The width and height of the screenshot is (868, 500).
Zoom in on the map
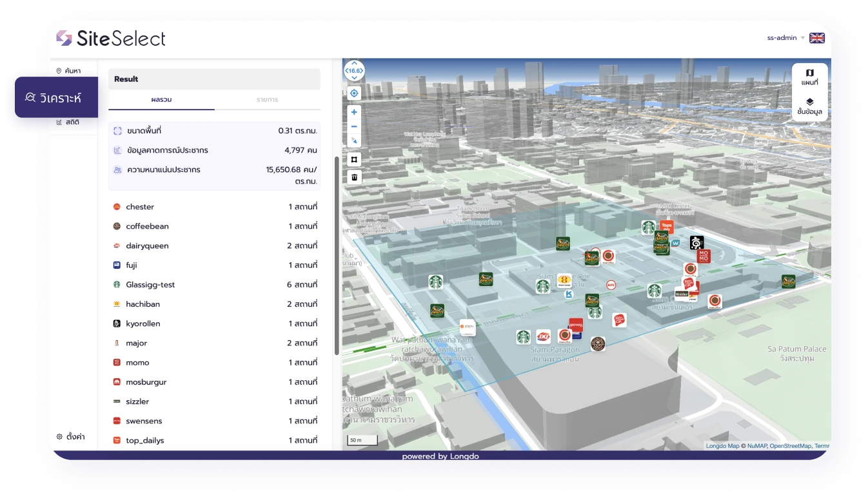(354, 112)
